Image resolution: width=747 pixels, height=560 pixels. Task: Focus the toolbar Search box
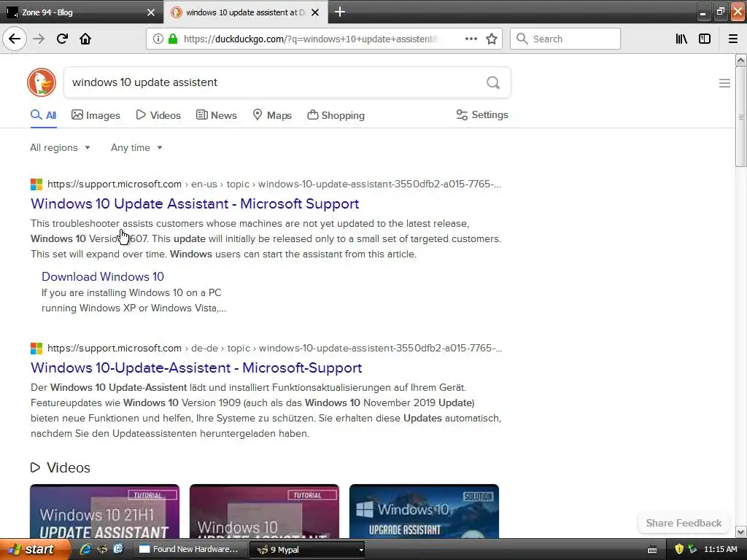[565, 39]
